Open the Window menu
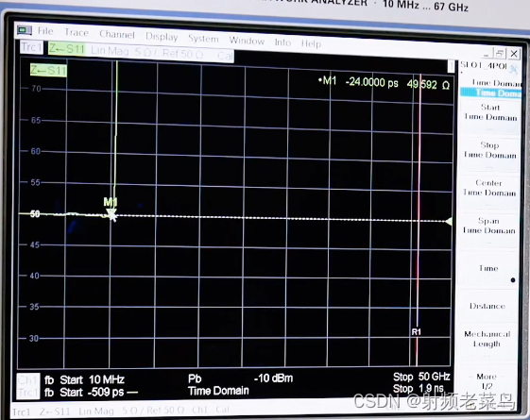The image size is (530, 420). pos(247,41)
